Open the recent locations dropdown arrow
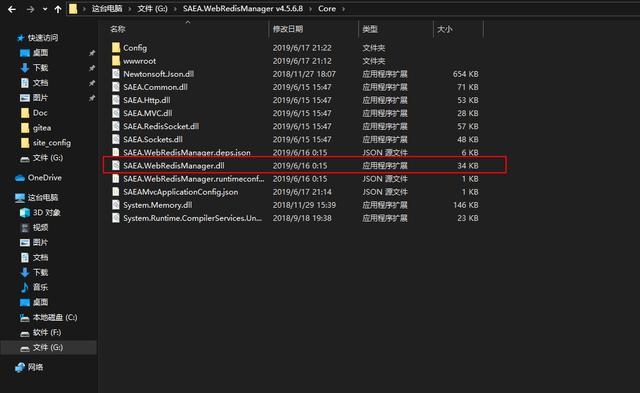The width and height of the screenshot is (640, 393). click(x=44, y=9)
